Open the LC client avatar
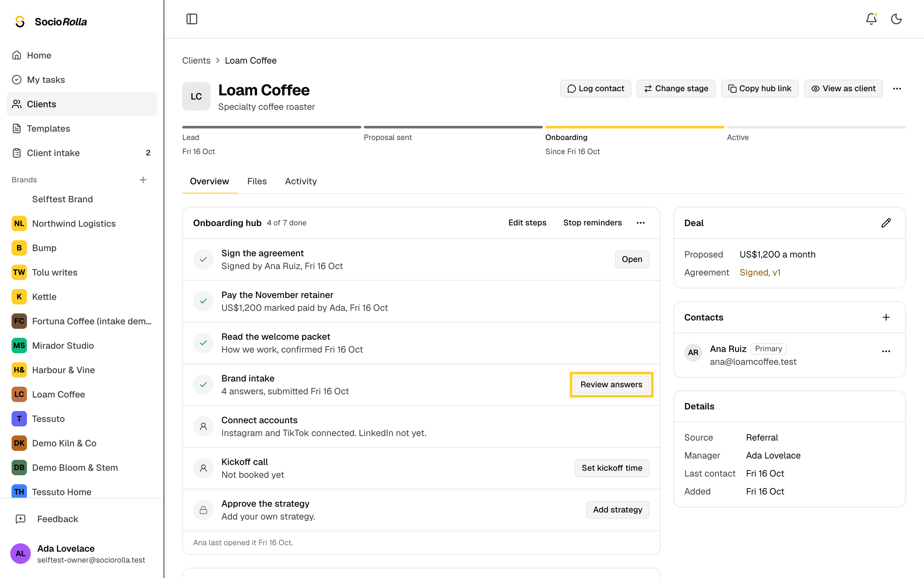 point(196,96)
